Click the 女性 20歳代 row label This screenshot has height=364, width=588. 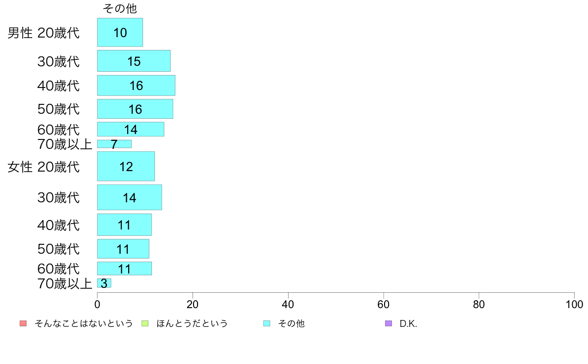pyautogui.click(x=44, y=167)
